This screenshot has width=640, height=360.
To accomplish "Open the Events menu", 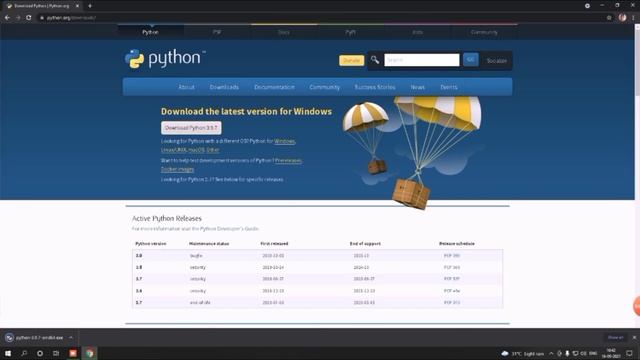I will pyautogui.click(x=449, y=87).
